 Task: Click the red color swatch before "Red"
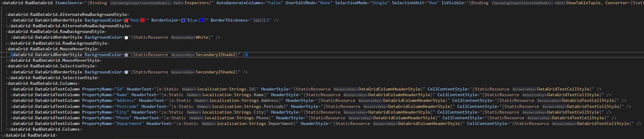pyautogui.click(x=126, y=20)
